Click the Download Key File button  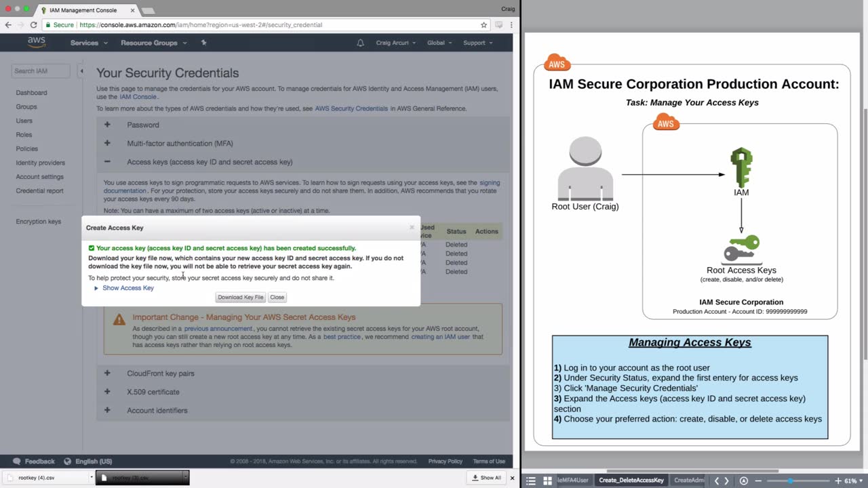[x=241, y=297]
